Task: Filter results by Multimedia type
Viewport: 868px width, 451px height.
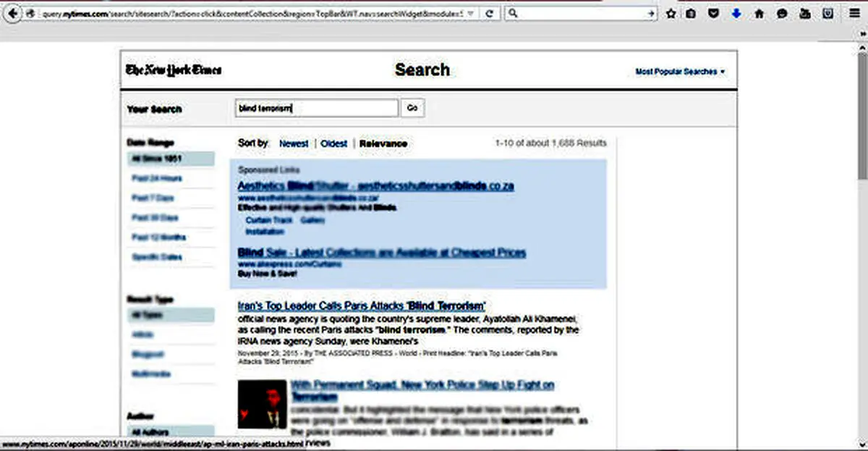Action: (x=150, y=374)
